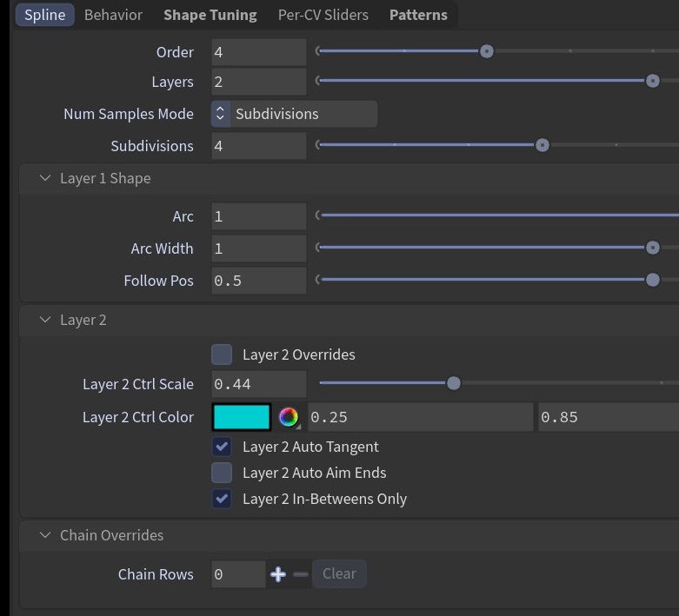Click the Subdivisions parameter label

[x=152, y=146]
